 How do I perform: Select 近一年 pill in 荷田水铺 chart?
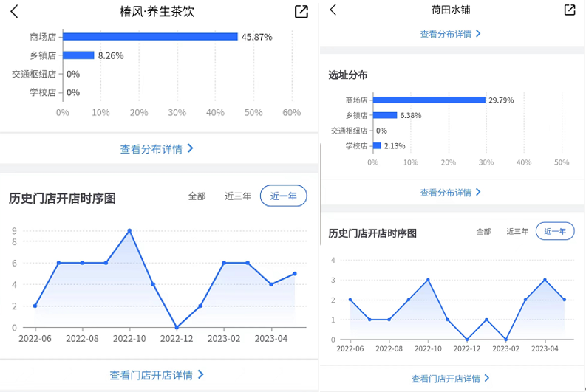pyautogui.click(x=555, y=231)
